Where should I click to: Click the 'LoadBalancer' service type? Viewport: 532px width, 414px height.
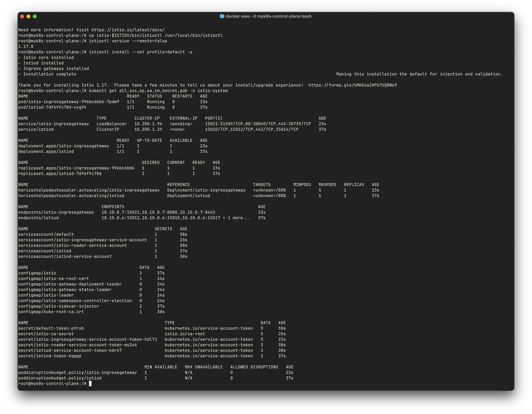112,124
